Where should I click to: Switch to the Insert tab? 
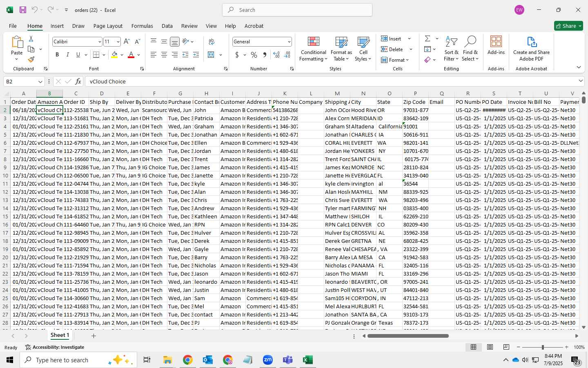coord(57,26)
